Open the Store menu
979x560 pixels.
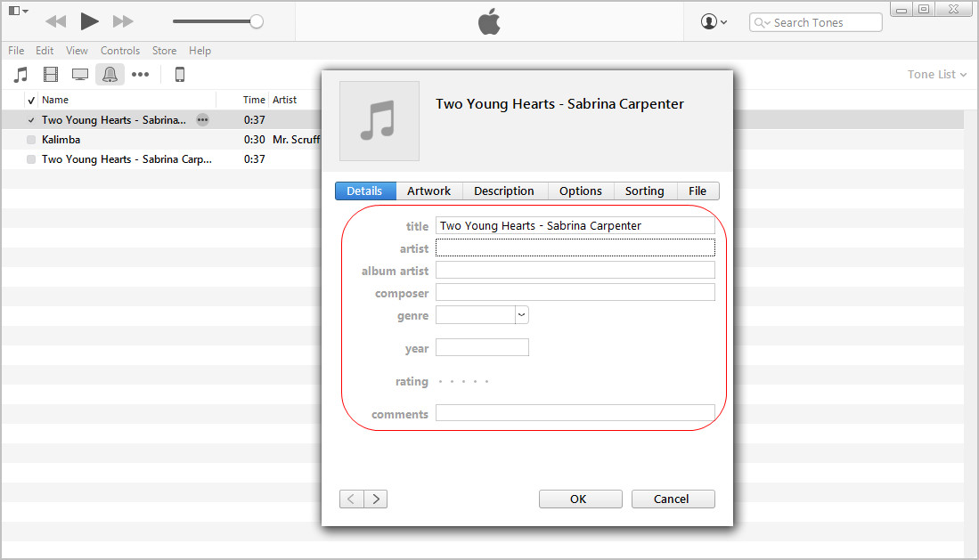tap(164, 51)
